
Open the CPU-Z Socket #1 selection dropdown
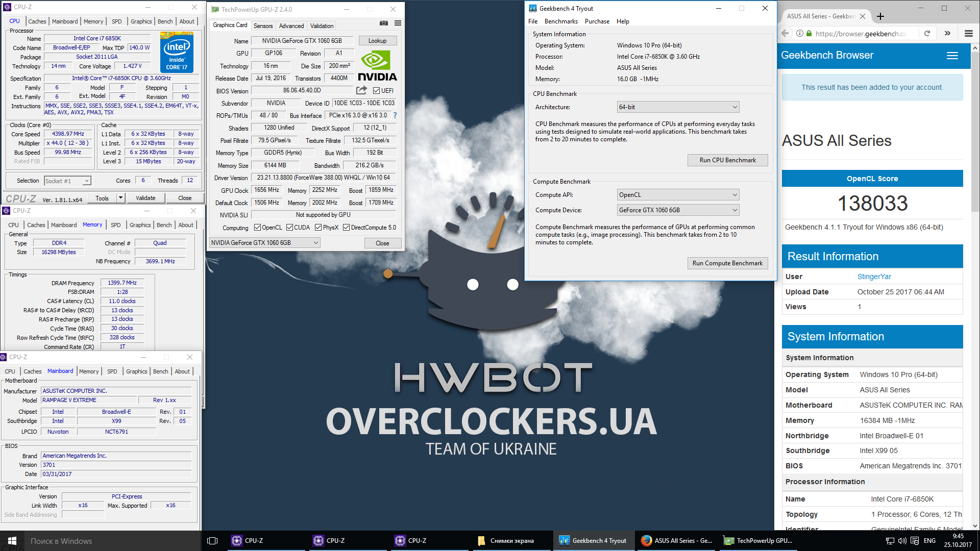click(x=67, y=181)
